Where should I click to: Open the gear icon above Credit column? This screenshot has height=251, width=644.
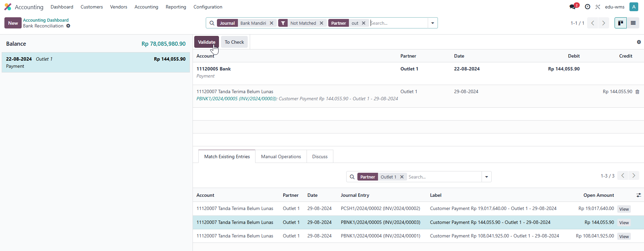coord(639,42)
